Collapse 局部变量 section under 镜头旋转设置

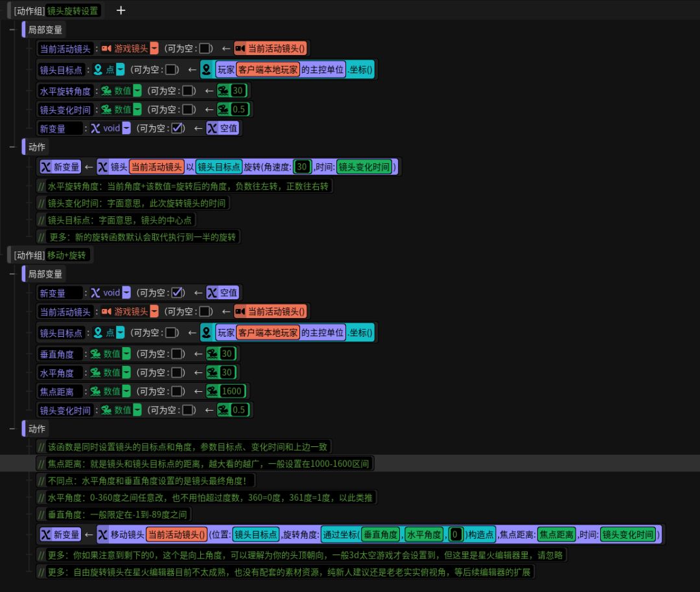(x=12, y=30)
